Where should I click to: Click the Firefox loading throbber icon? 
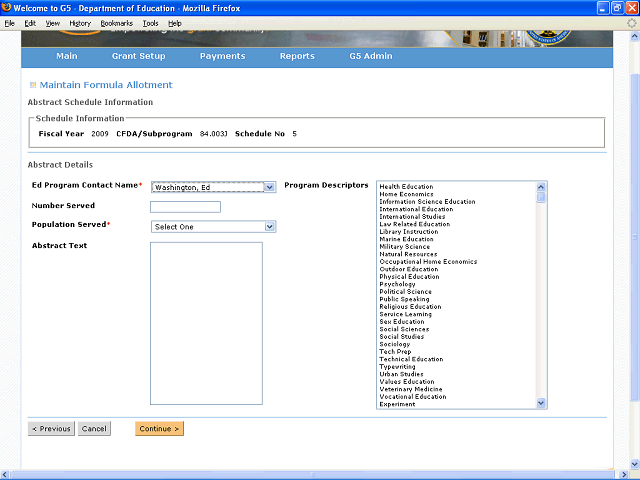(x=631, y=23)
